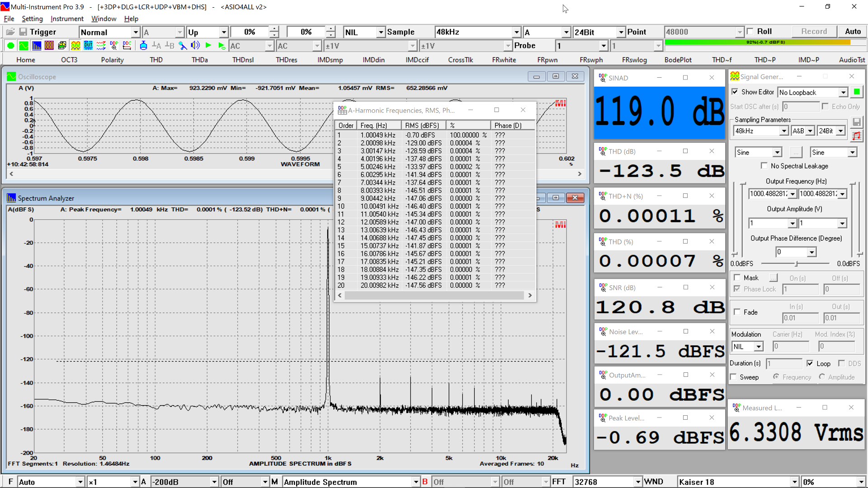Toggle the Spectrum Analyzer view icon
This screenshot has width=868, height=488.
(37, 45)
